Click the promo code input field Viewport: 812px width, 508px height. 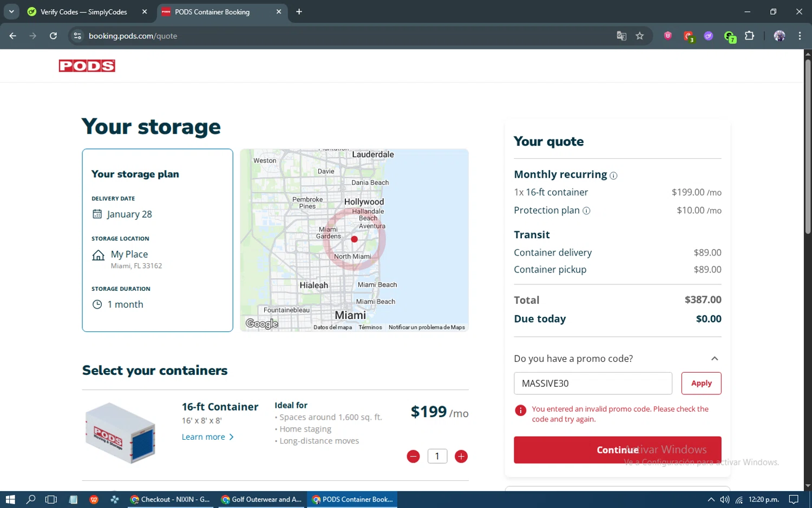592,383
